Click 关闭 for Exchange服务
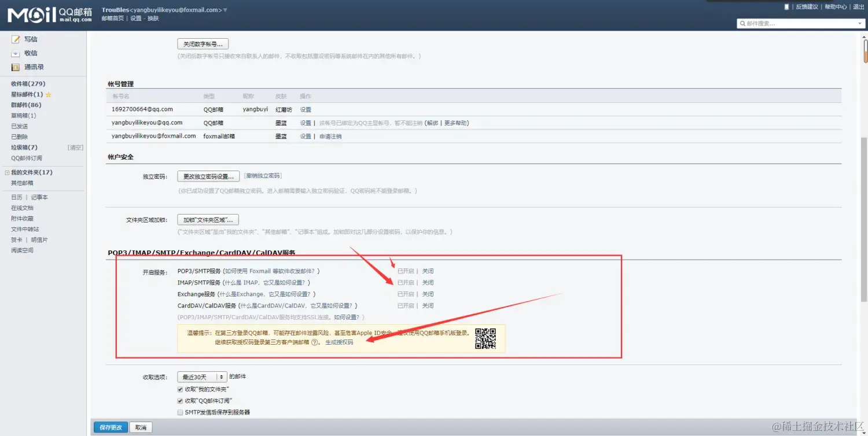The height and width of the screenshot is (436, 868). pyautogui.click(x=428, y=294)
